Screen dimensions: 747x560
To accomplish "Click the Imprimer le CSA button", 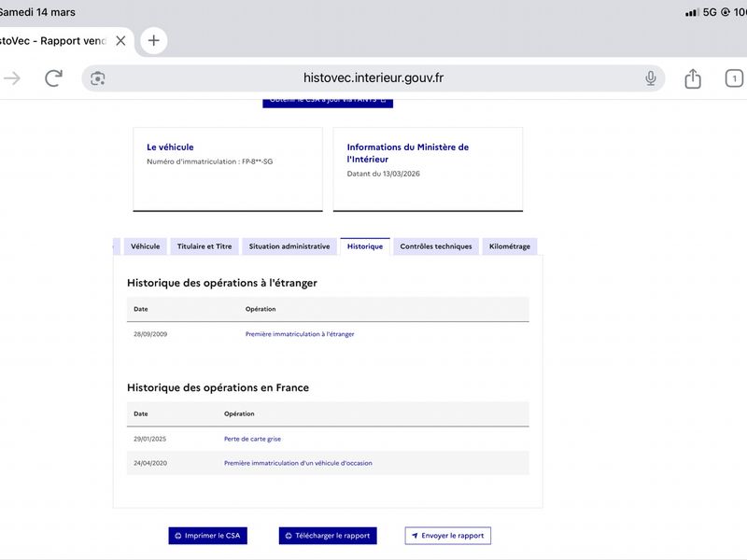I will 207,536.
